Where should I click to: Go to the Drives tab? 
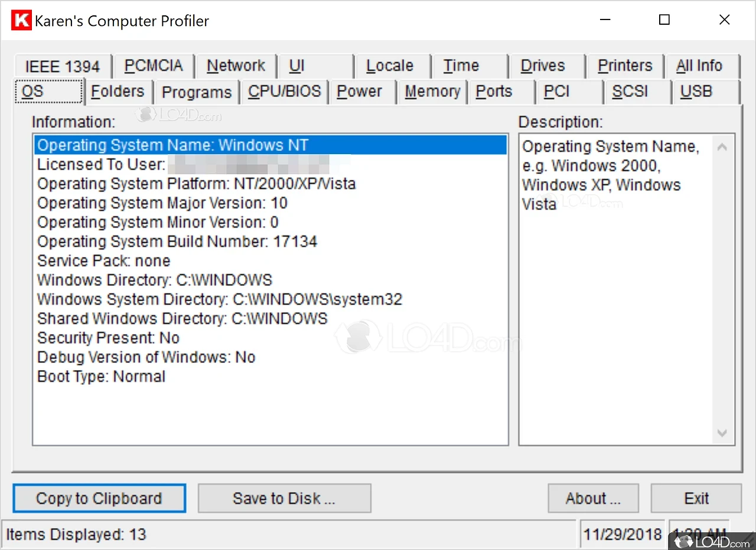click(546, 66)
